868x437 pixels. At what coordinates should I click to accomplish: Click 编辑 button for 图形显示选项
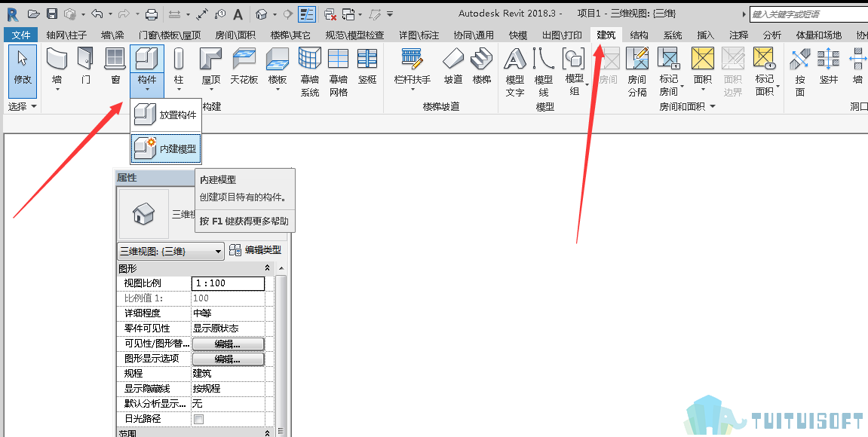228,359
